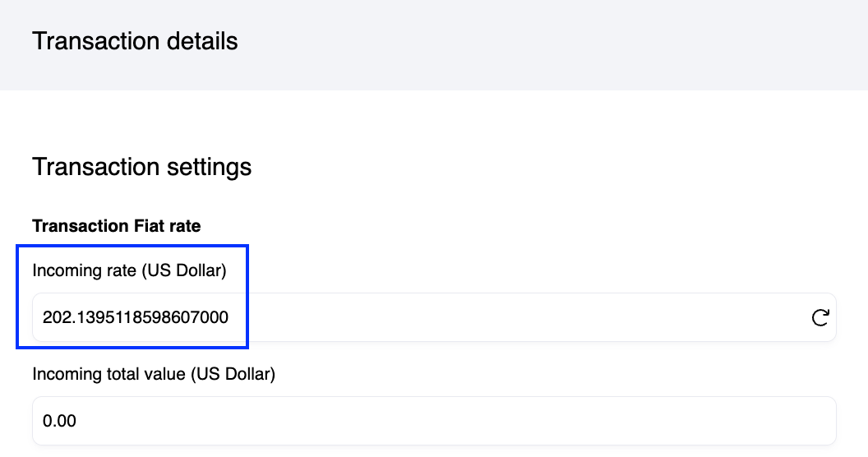Click the Transaction settings heading

pyautogui.click(x=141, y=167)
